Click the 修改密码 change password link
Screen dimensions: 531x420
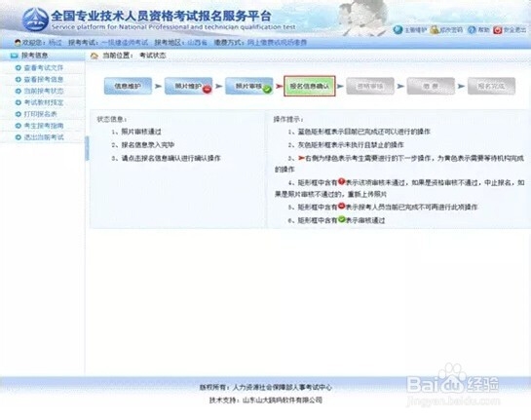pos(451,30)
